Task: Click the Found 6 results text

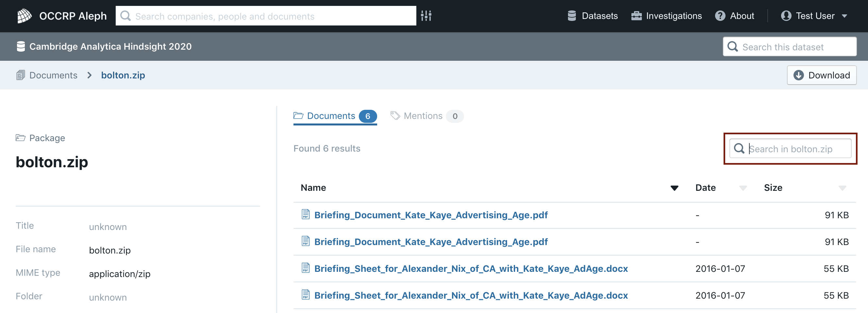Action: (x=327, y=149)
